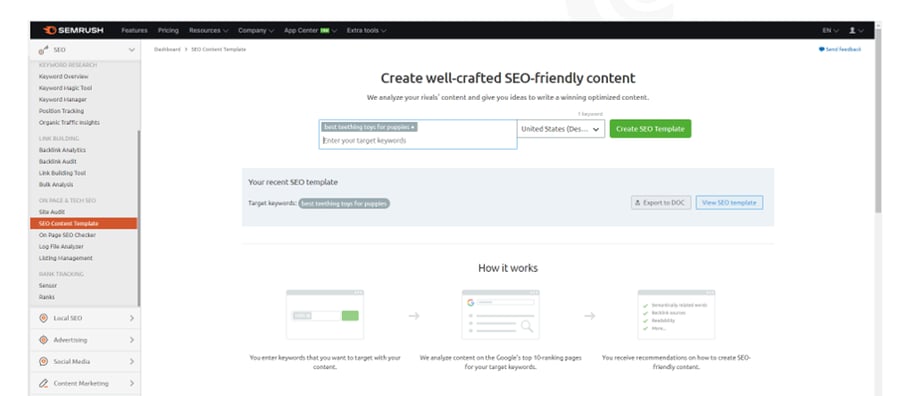Image resolution: width=900 pixels, height=396 pixels.
Task: Select SEO Content Template in sidebar
Action: [x=84, y=223]
